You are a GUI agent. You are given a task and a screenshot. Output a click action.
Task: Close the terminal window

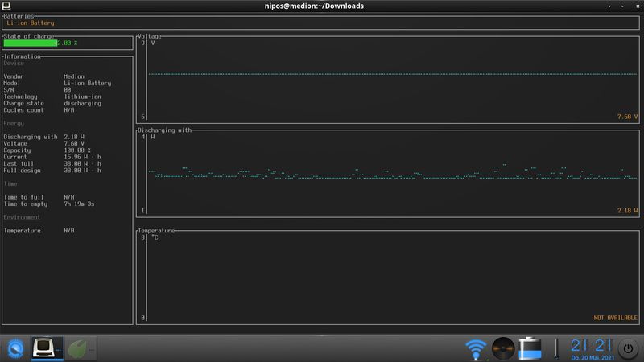(x=638, y=6)
